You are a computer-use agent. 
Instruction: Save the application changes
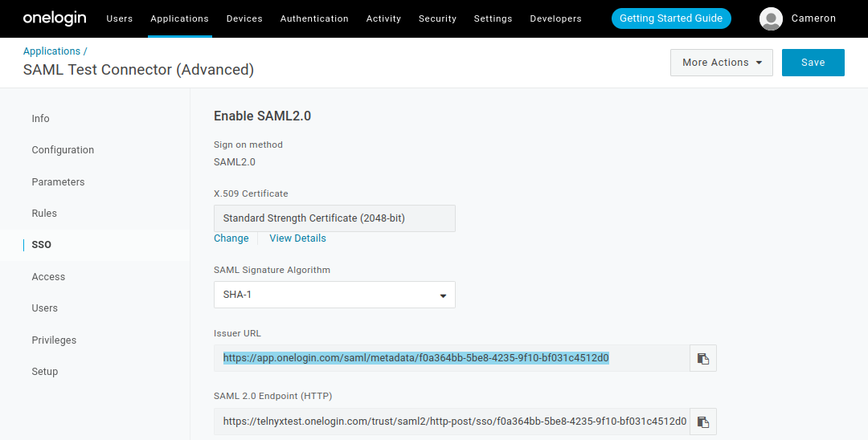(813, 63)
